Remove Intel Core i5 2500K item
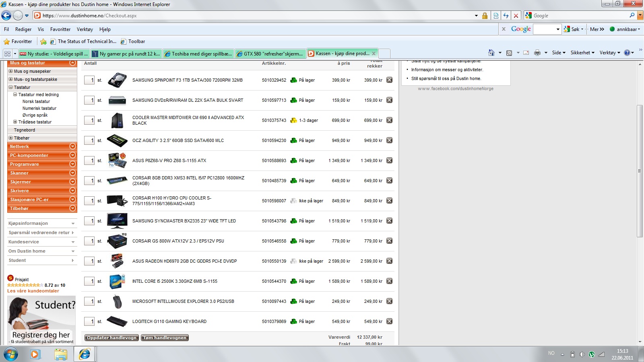Viewport: 644px width, 362px height. 389,281
